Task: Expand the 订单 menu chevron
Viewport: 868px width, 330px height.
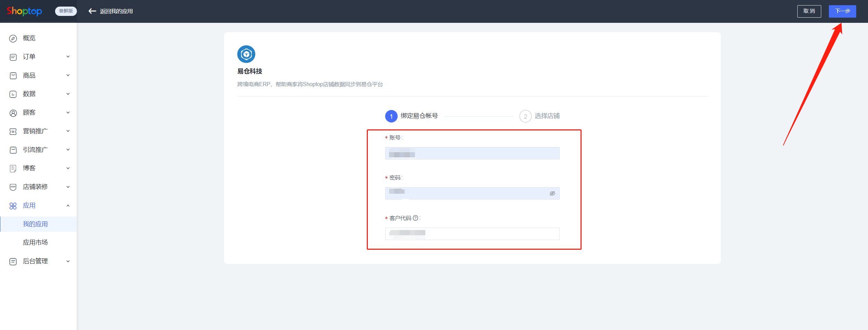Action: pyautogui.click(x=68, y=57)
